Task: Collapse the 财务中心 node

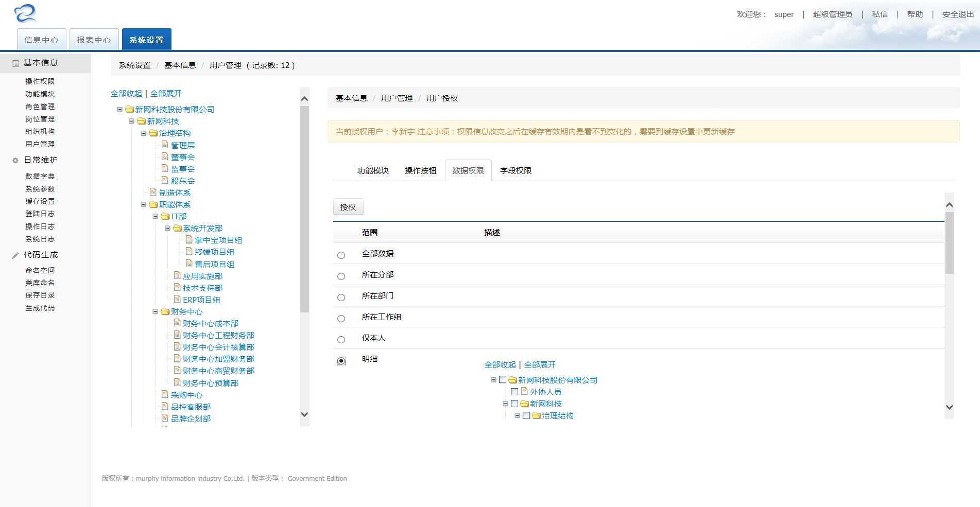Action: click(x=155, y=311)
